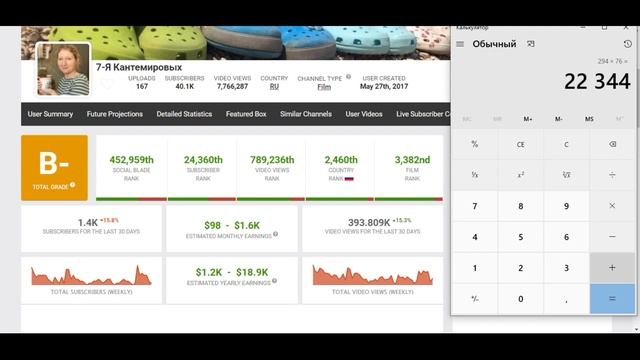The image size is (640, 360).
Task: Open the Live Subscriber Count tab
Action: click(x=422, y=114)
